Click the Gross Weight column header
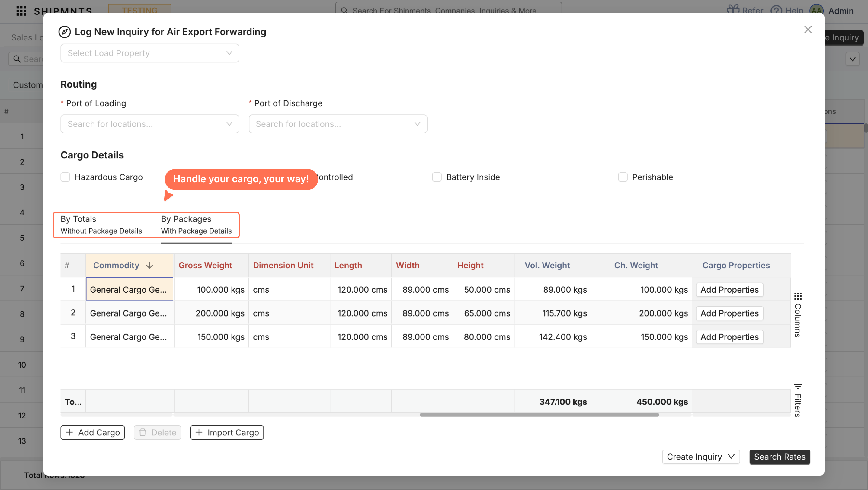868x490 pixels. click(x=211, y=266)
